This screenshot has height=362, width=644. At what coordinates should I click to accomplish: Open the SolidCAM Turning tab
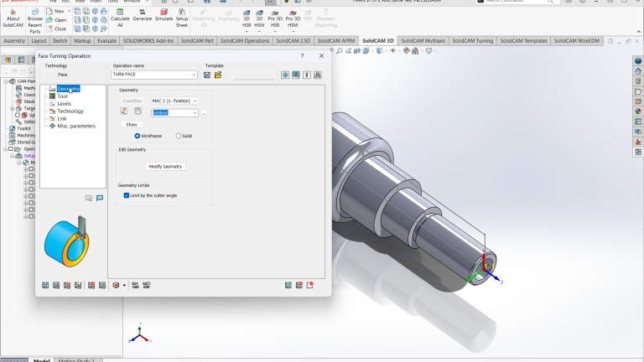pyautogui.click(x=472, y=40)
